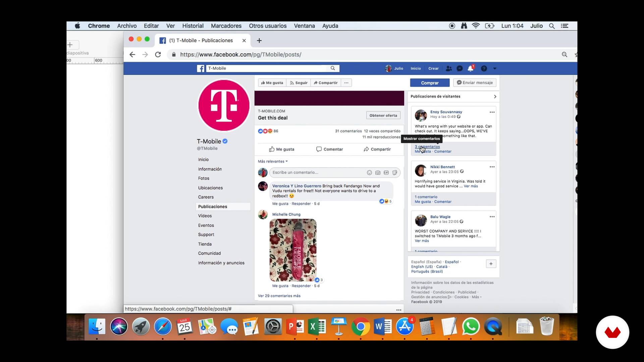644x362 pixels.
Task: Click the Chrome zoom magnifier in address bar
Action: click(565, 55)
